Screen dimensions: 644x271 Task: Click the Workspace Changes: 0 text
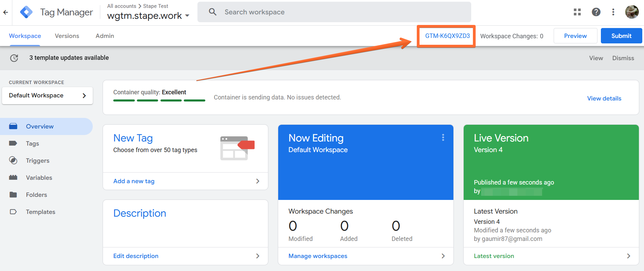(512, 36)
